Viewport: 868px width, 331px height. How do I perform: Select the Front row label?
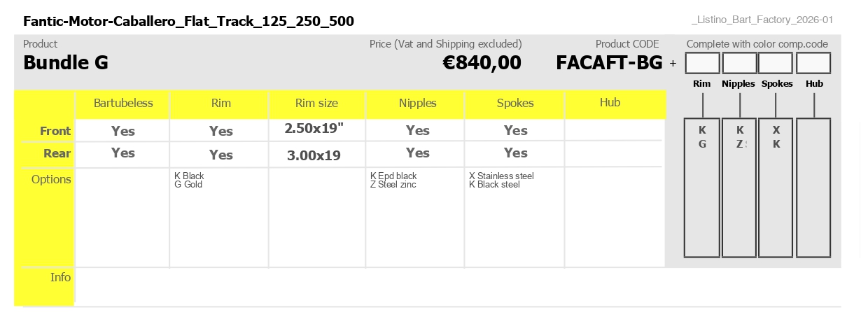click(55, 131)
